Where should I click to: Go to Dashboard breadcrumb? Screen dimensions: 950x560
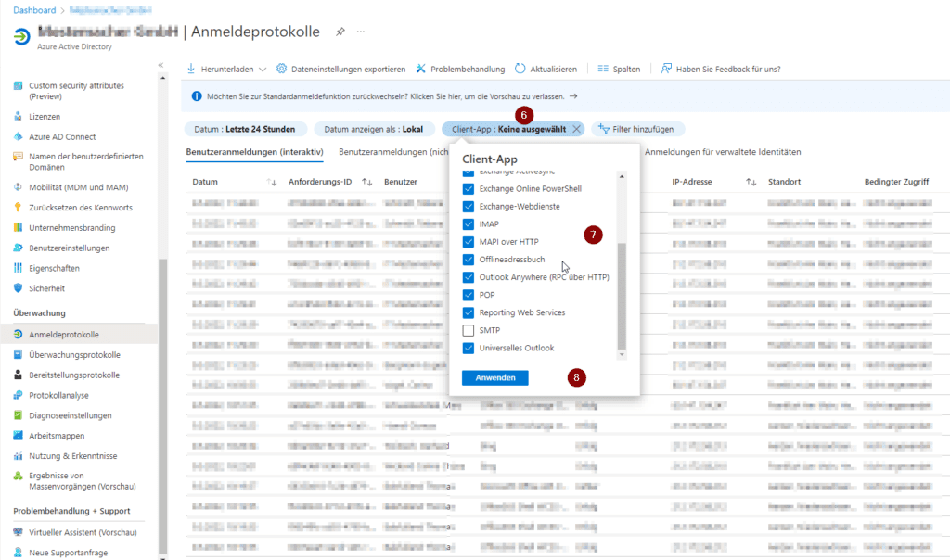click(34, 10)
